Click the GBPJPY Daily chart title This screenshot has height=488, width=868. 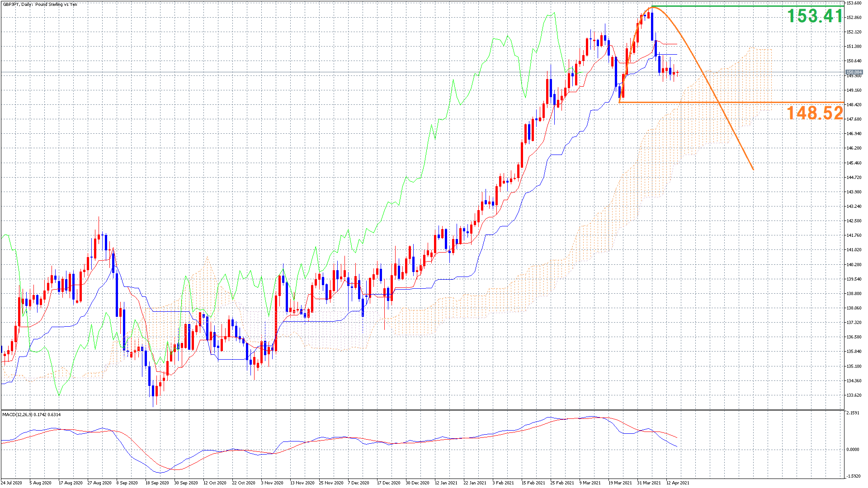[39, 5]
